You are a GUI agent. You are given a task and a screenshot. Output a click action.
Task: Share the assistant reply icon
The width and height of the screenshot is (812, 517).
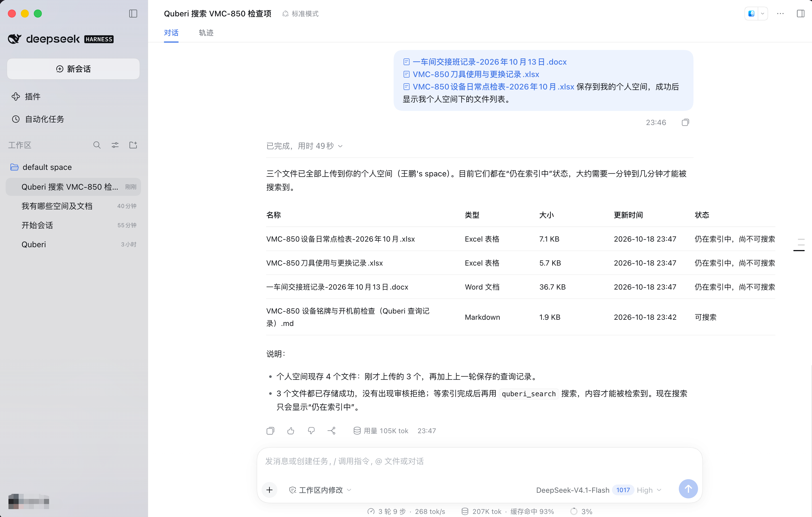pyautogui.click(x=332, y=431)
